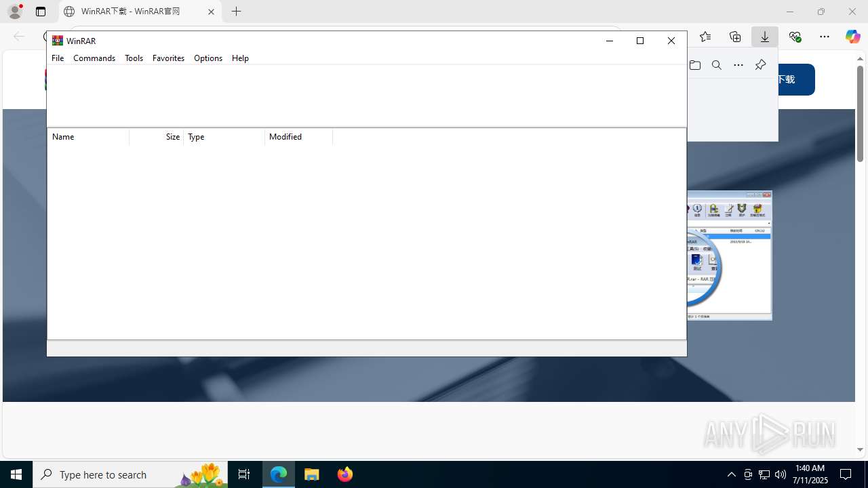Viewport: 868px width, 488px height.
Task: Open Task View on the taskbar
Action: [x=244, y=474]
